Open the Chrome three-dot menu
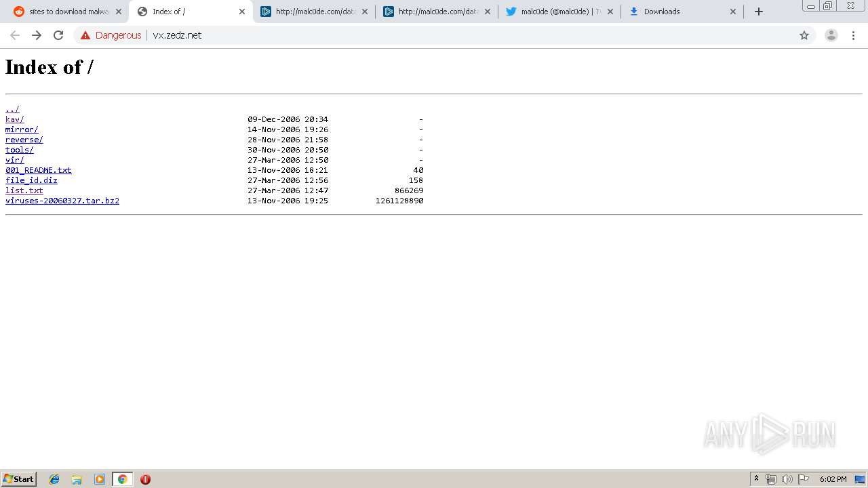 [853, 35]
